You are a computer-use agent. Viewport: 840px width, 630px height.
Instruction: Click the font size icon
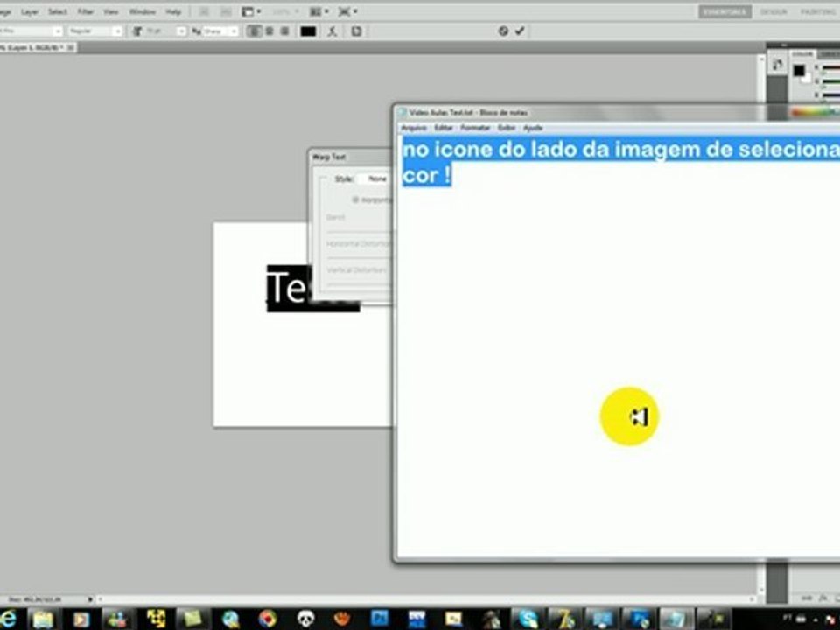pyautogui.click(x=137, y=31)
